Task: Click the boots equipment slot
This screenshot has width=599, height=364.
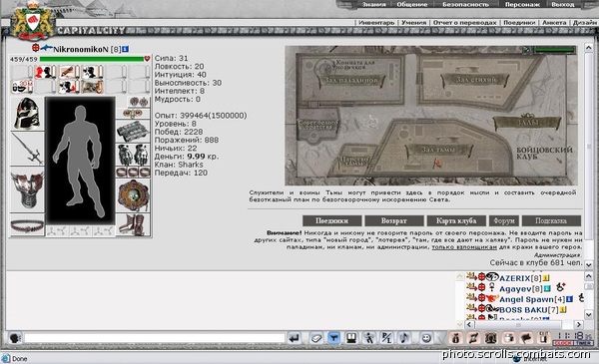Action: pos(133,225)
